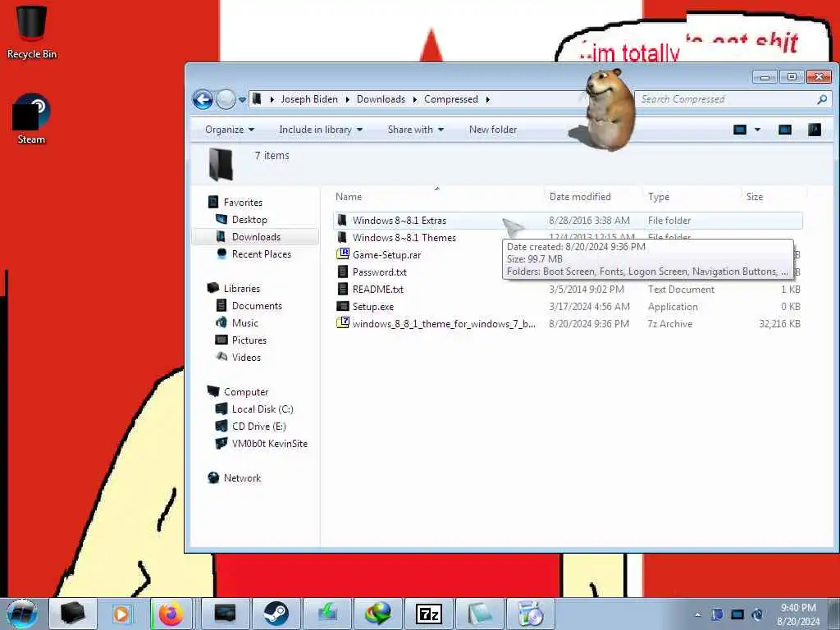The image size is (840, 630).
Task: Expand the arrow after Compressed breadcrumb
Action: [x=487, y=99]
